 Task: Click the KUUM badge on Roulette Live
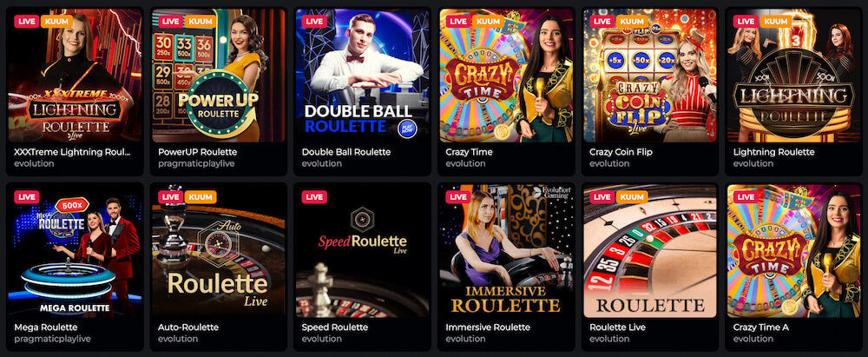pos(632,197)
